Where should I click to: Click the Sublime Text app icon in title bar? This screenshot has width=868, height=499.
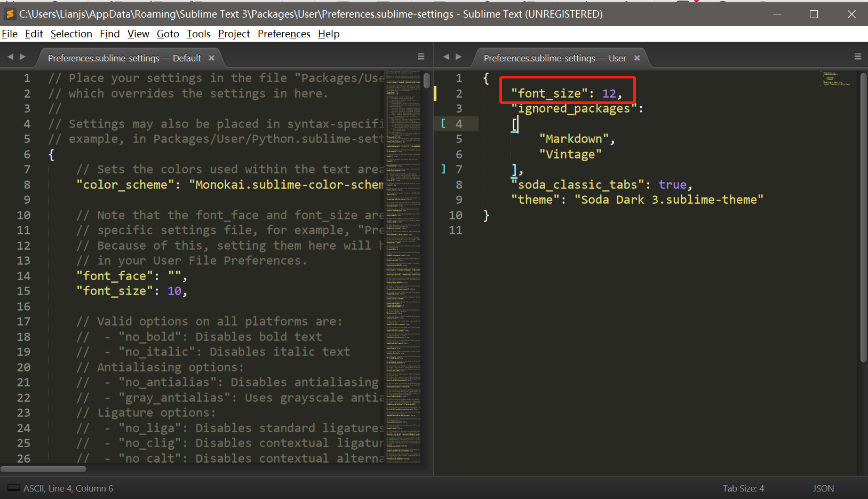pos(10,14)
